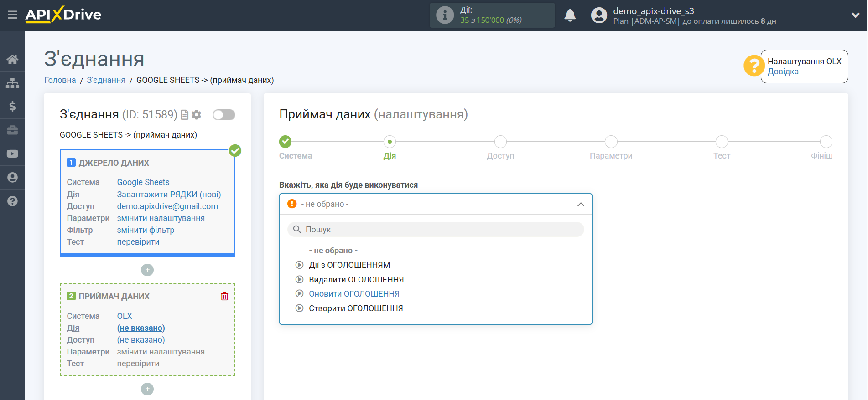This screenshot has width=868, height=400.
Task: Click the play icon beside Видалити ОГОЛОШЕННЯ
Action: (x=299, y=279)
